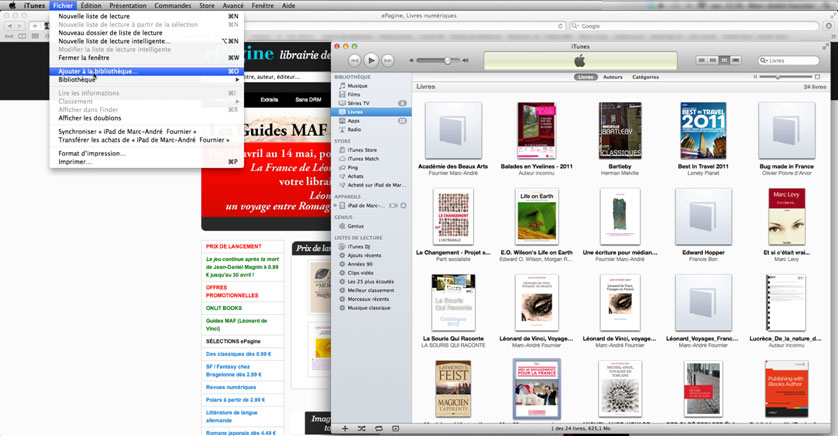Click the Des classiques dès 0.99 € link
This screenshot has width=838, height=436.
pyautogui.click(x=238, y=354)
